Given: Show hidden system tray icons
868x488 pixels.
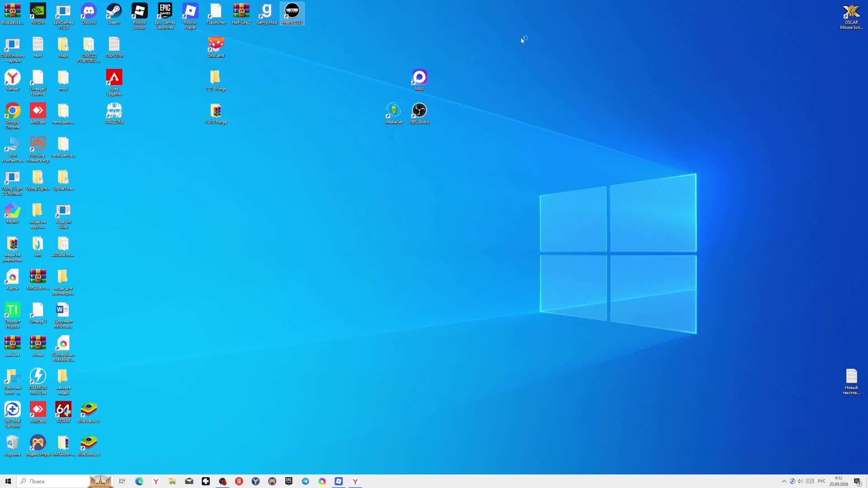Looking at the screenshot, I should (x=784, y=481).
